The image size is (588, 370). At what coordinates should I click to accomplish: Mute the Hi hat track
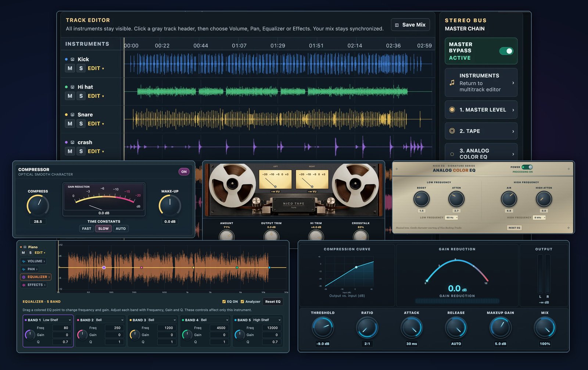[70, 96]
